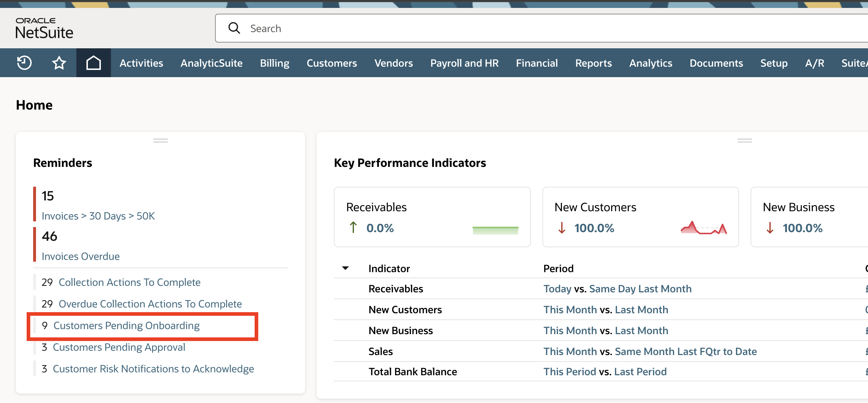Open the Reports menu
868x403 pixels.
593,63
